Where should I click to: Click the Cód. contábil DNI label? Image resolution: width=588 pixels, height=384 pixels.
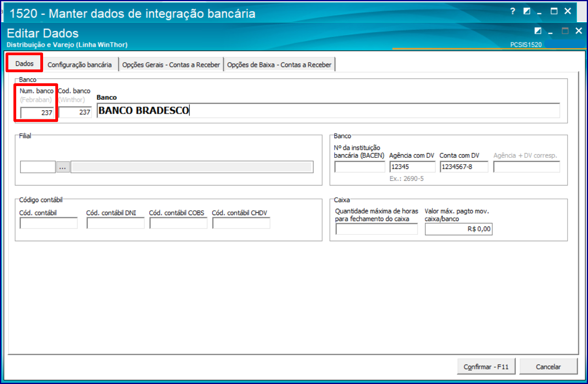pyautogui.click(x=111, y=213)
